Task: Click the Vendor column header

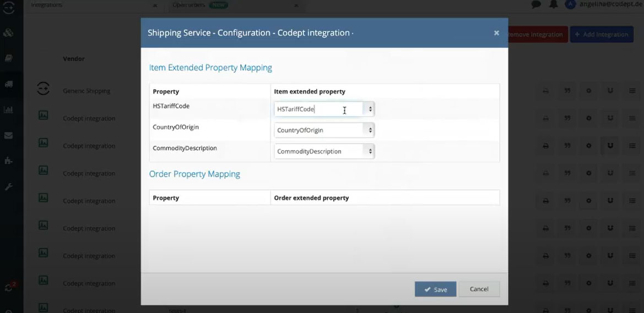Action: click(x=73, y=59)
